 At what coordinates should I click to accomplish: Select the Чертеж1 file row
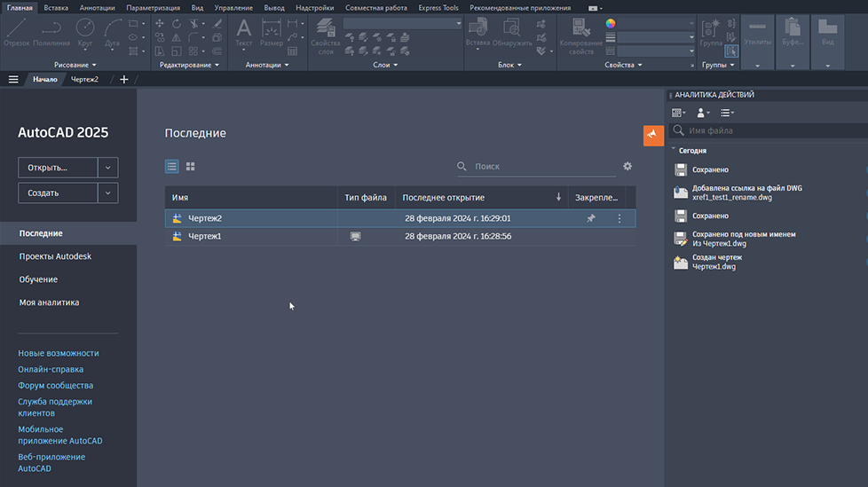[x=400, y=236]
